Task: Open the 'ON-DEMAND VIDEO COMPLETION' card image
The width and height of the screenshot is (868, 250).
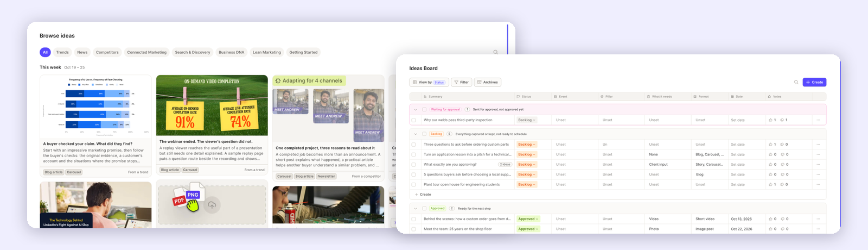Action: [x=212, y=105]
